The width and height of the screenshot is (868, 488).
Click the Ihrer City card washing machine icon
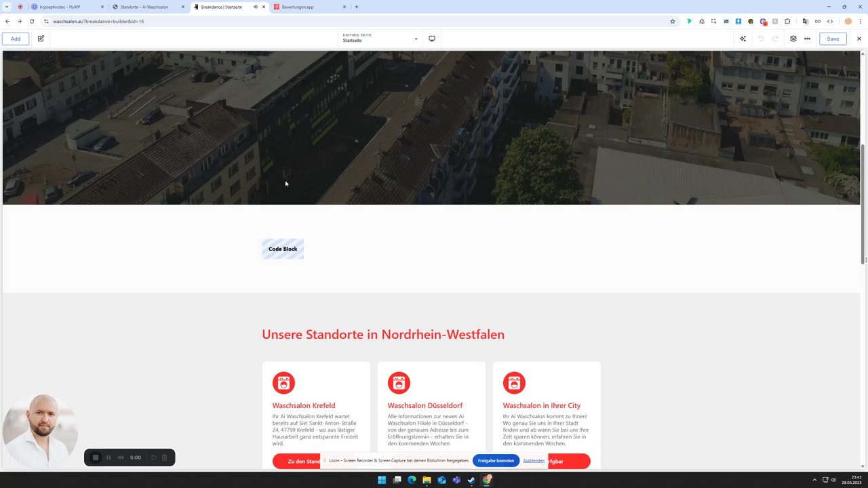point(514,382)
